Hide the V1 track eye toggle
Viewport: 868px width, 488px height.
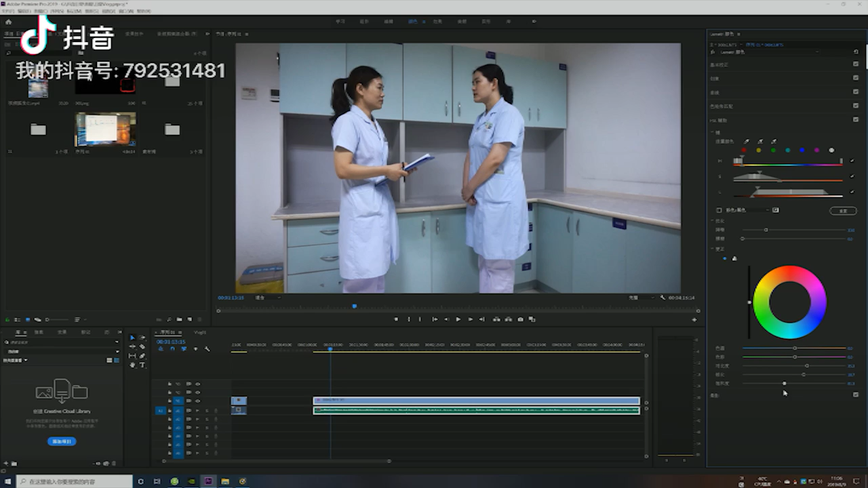tap(197, 401)
